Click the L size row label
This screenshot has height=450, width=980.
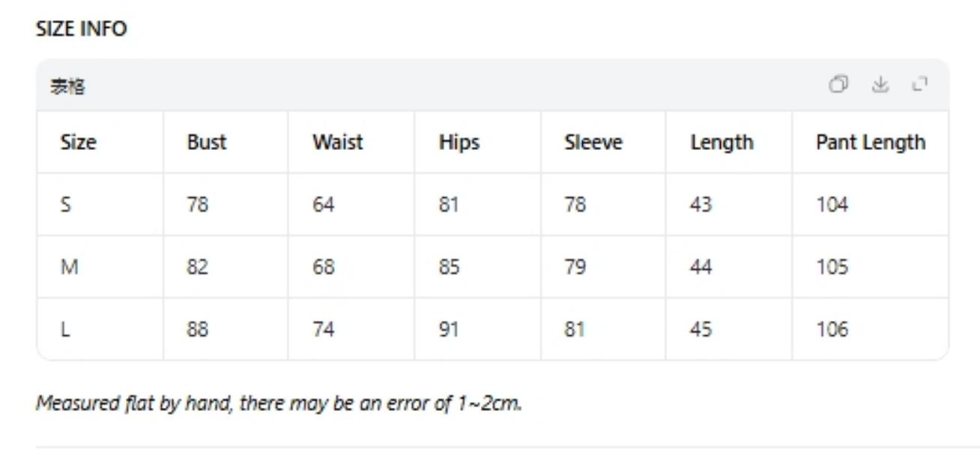click(65, 329)
